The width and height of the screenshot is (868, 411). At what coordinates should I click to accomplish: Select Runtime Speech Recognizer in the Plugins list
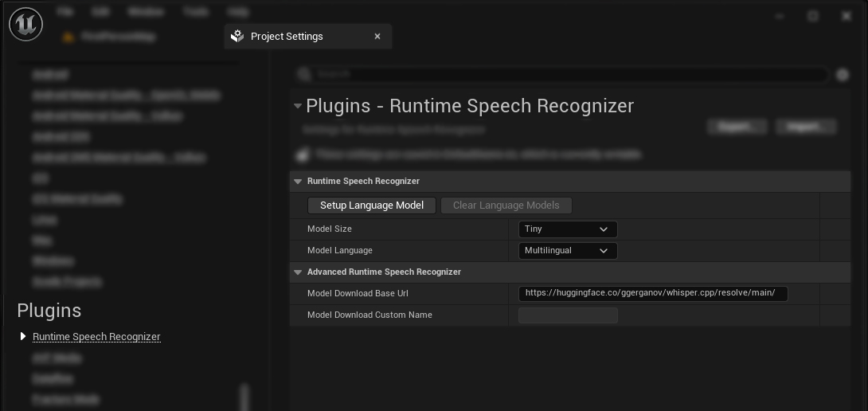(x=96, y=337)
